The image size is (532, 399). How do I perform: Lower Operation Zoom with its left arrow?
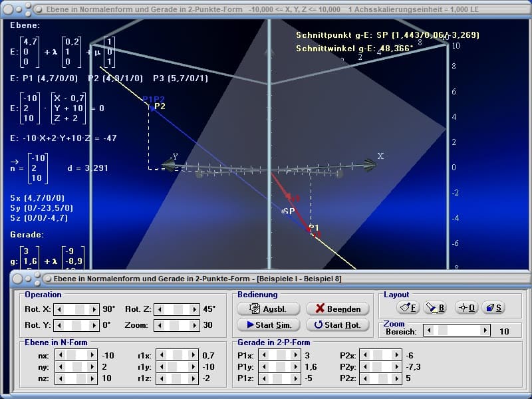[160, 325]
